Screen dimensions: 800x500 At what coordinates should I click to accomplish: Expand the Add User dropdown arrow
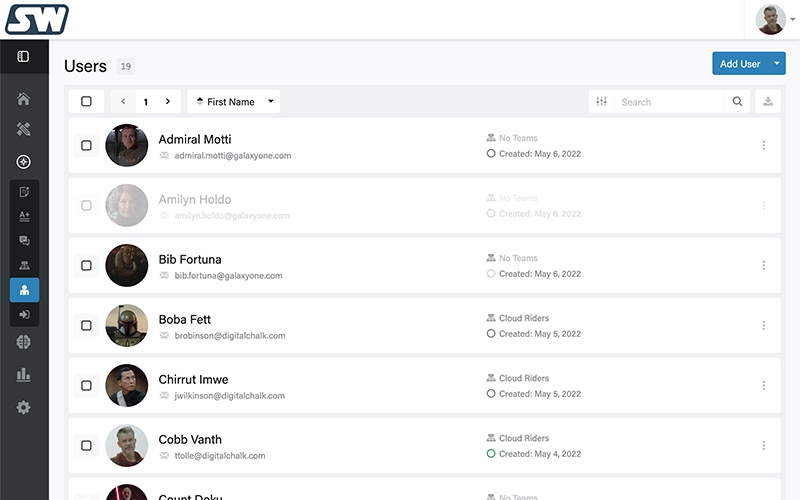[x=777, y=64]
